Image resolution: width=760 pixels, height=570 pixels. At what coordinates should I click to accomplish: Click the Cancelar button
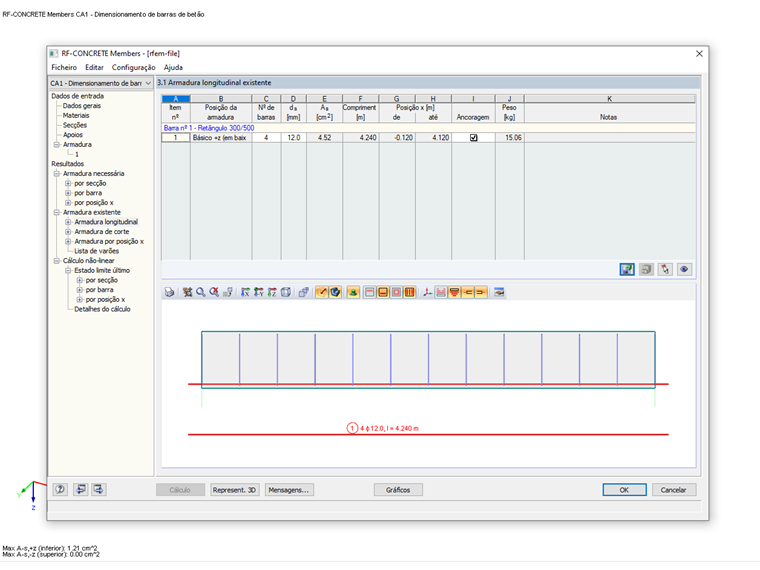(x=674, y=490)
